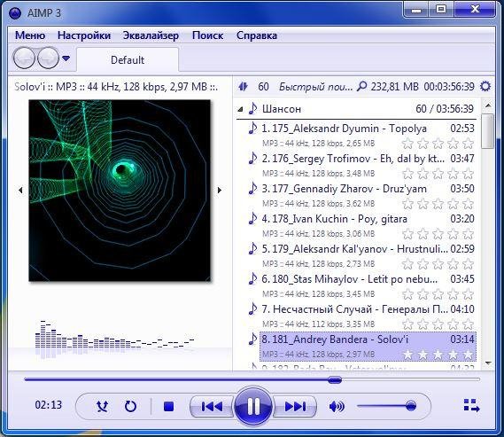Click the playlist scroll up arrow

[x=488, y=105]
